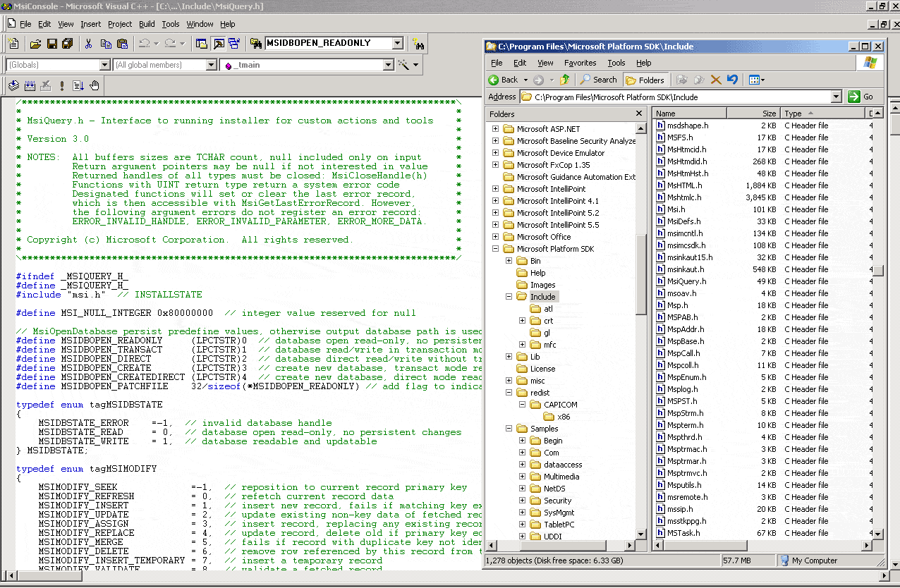
Task: Open the Favorites menu in Explorer
Action: click(580, 63)
